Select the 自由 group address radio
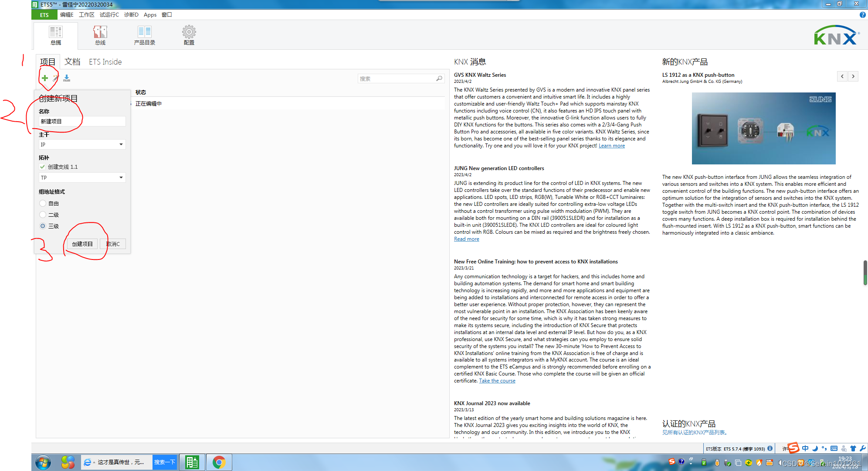 click(x=43, y=203)
